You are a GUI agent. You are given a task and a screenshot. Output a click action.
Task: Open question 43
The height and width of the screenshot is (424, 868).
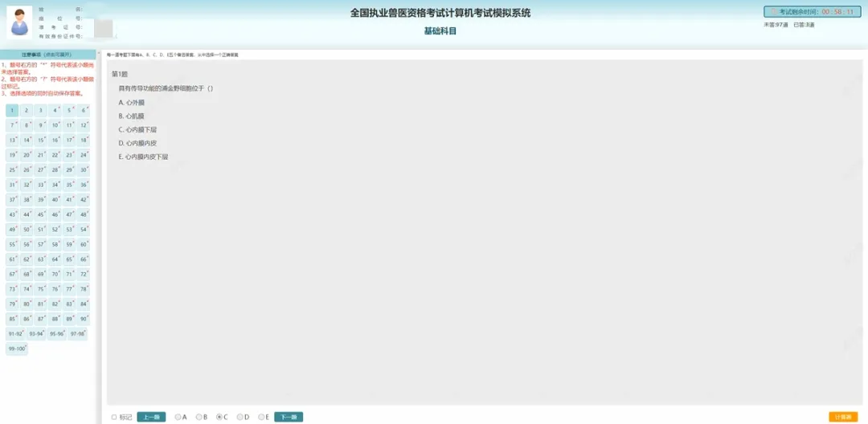[12, 214]
